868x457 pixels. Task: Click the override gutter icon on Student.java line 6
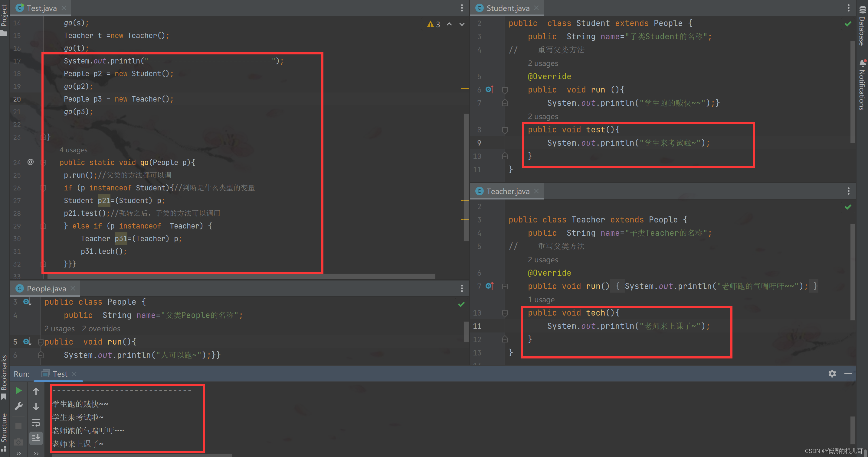(x=490, y=89)
